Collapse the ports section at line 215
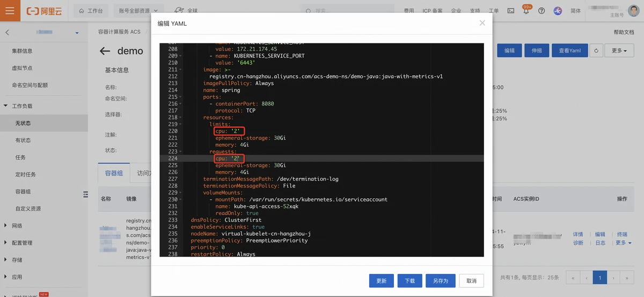The width and height of the screenshot is (644, 297). [181, 97]
